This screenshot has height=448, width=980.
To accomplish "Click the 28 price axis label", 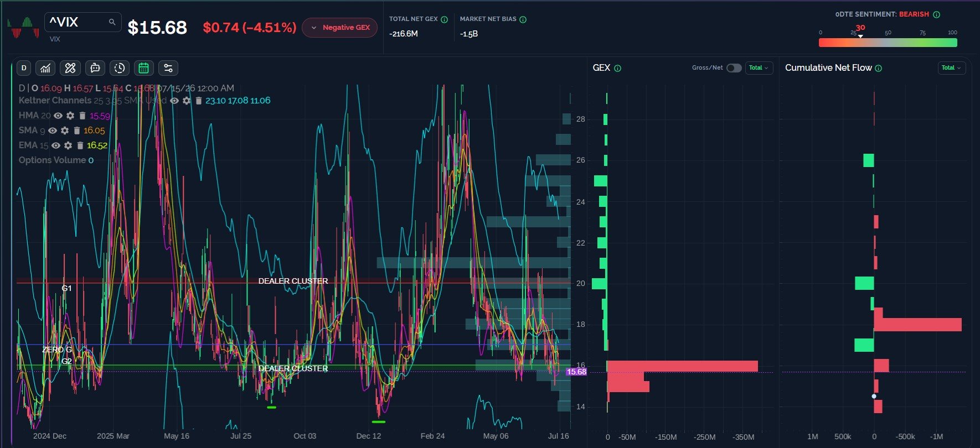I will click(580, 119).
